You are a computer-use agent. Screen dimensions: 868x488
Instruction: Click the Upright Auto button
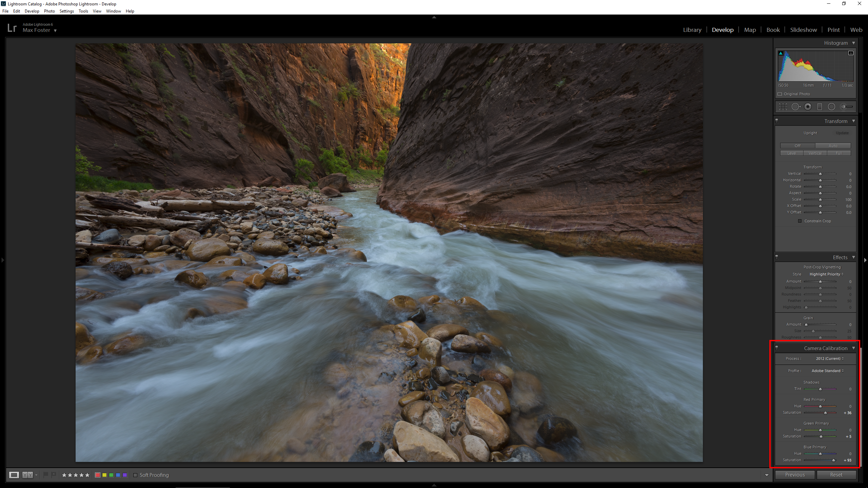point(833,146)
